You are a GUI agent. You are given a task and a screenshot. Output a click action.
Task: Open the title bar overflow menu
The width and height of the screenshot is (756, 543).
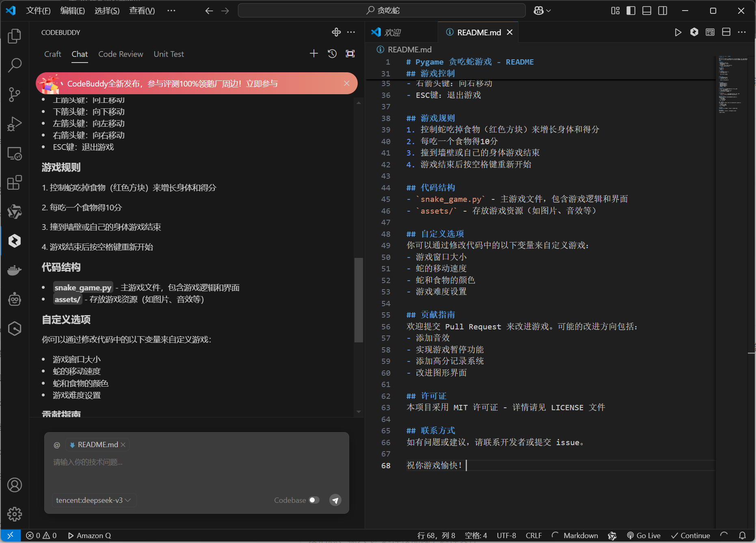pos(171,11)
